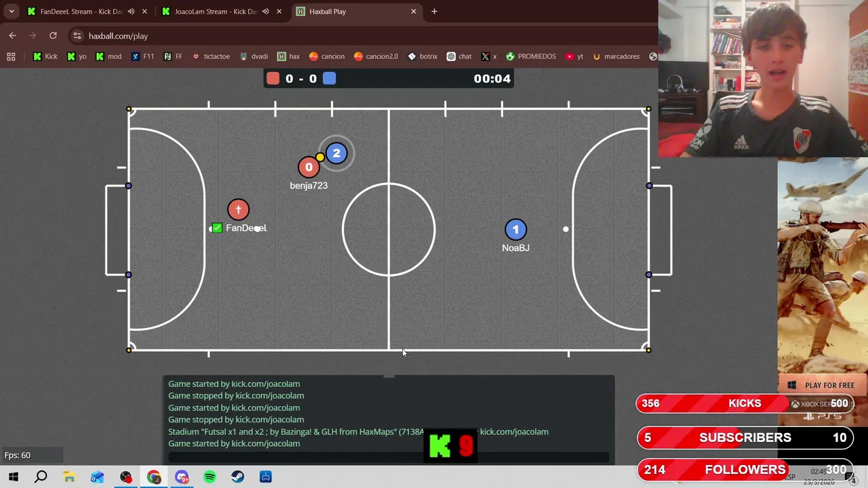The height and width of the screenshot is (488, 868).
Task: Open the tictactoe bookmark
Action: click(x=210, y=56)
